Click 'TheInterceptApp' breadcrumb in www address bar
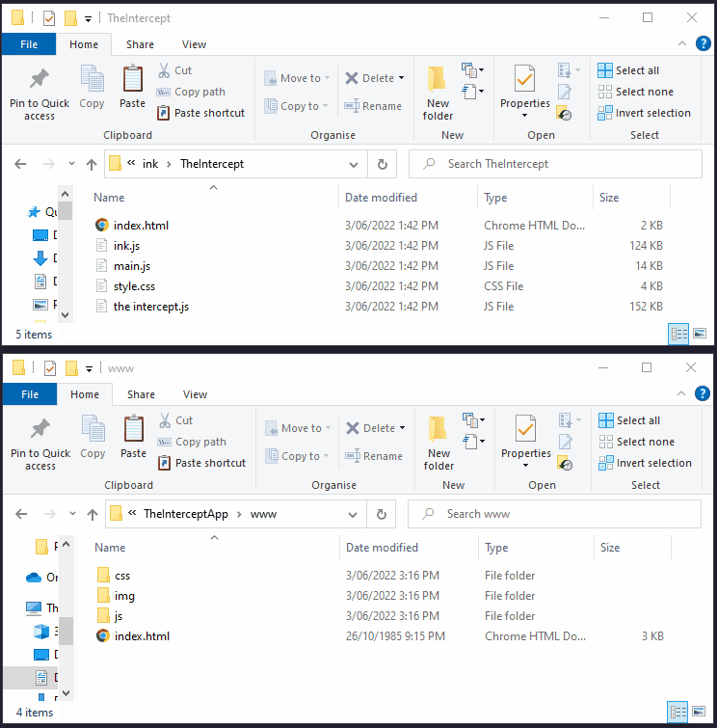 pyautogui.click(x=186, y=514)
